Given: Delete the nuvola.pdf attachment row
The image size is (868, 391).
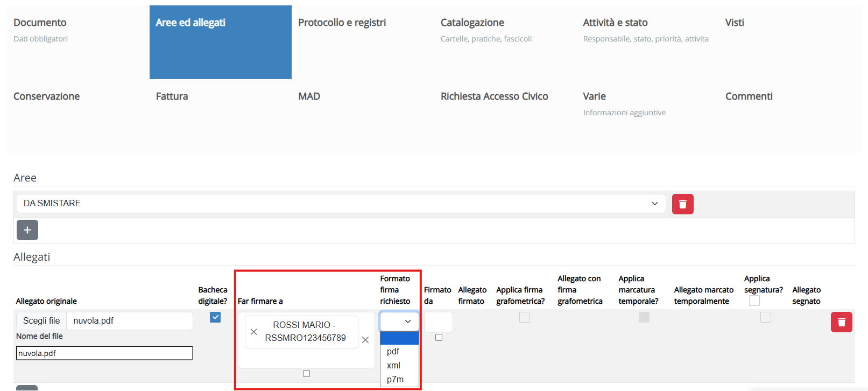Looking at the screenshot, I should coord(841,322).
